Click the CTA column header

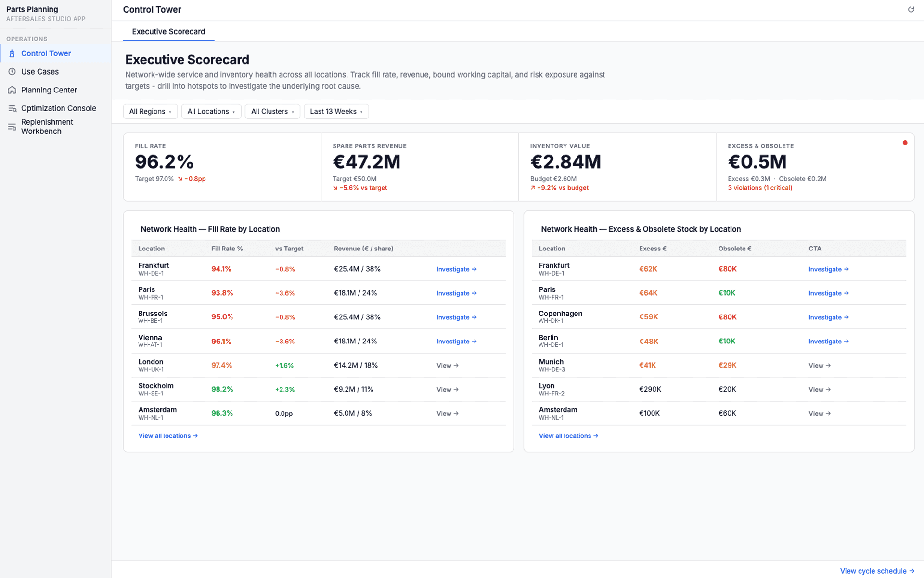tap(815, 249)
